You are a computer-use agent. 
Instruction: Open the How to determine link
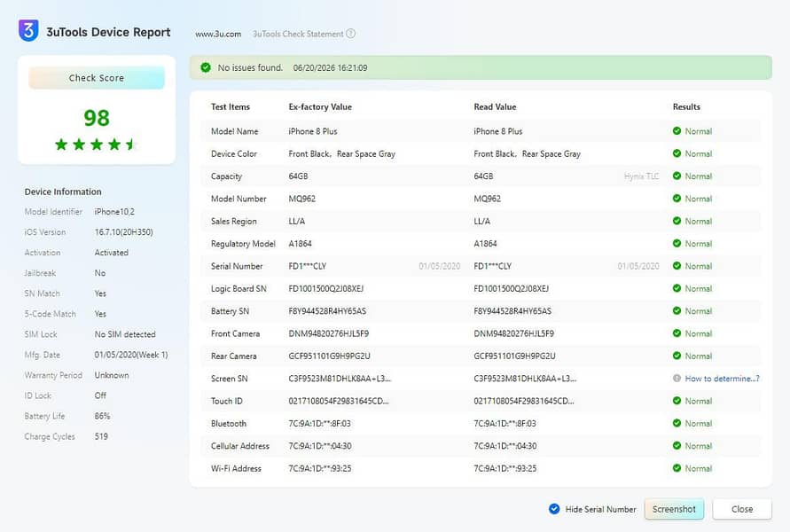(722, 379)
